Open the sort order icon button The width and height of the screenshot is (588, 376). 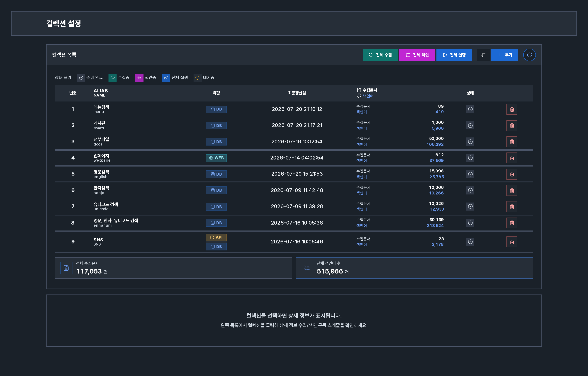point(483,55)
